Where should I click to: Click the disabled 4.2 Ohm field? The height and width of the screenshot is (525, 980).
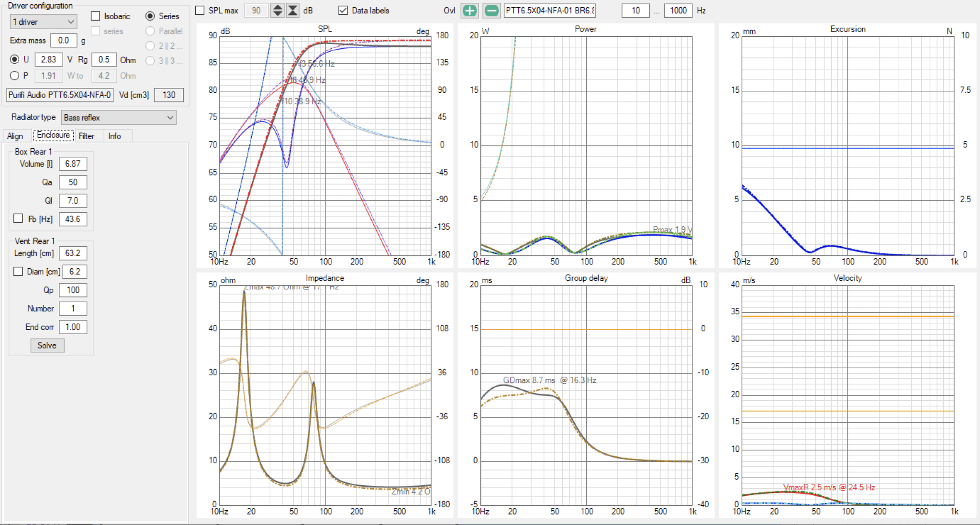coord(104,76)
